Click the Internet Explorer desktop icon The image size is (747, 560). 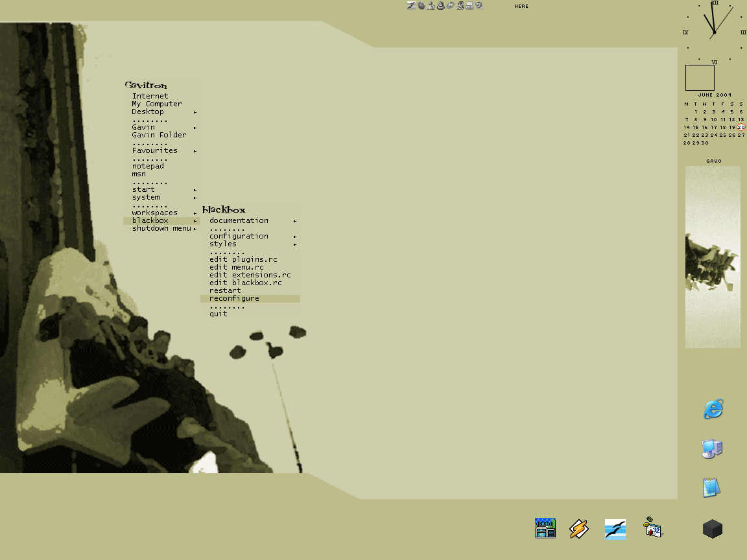pos(713,409)
